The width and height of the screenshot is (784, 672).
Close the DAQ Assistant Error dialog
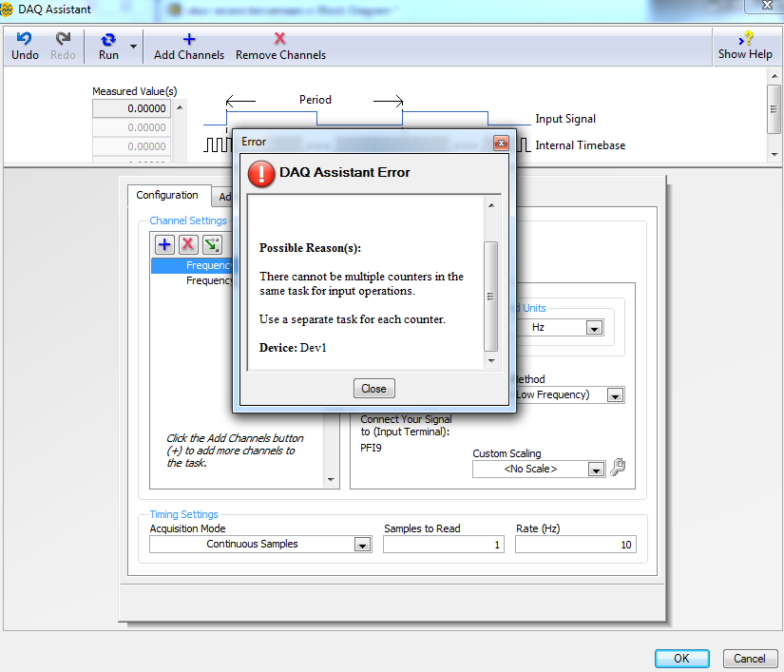click(x=373, y=388)
